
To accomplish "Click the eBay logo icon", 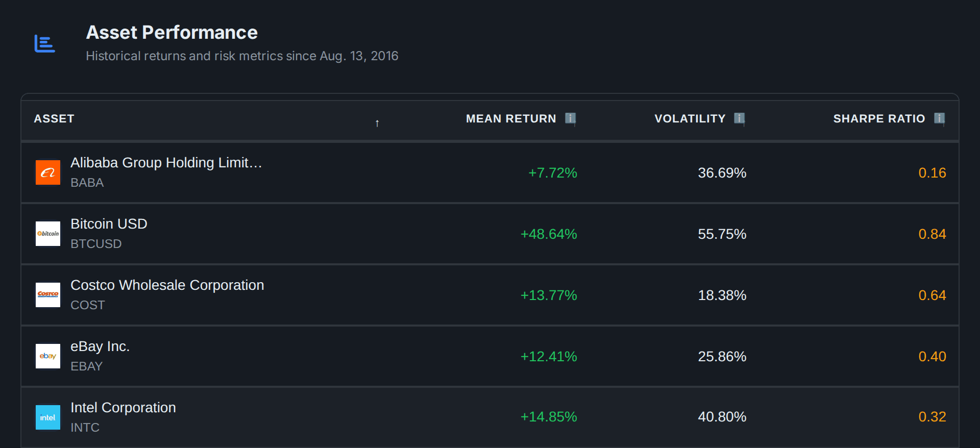I will (x=48, y=356).
